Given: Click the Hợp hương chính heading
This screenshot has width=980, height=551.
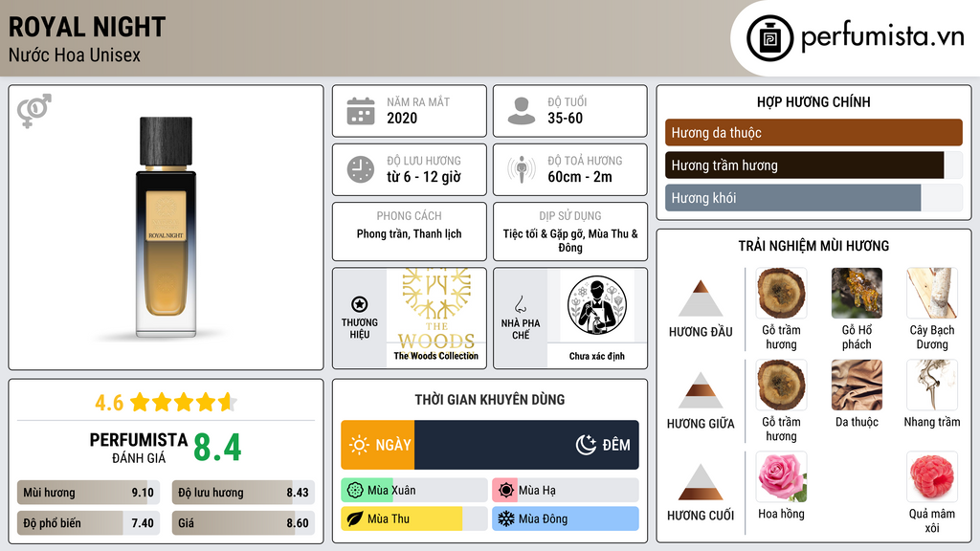Looking at the screenshot, I should [813, 101].
